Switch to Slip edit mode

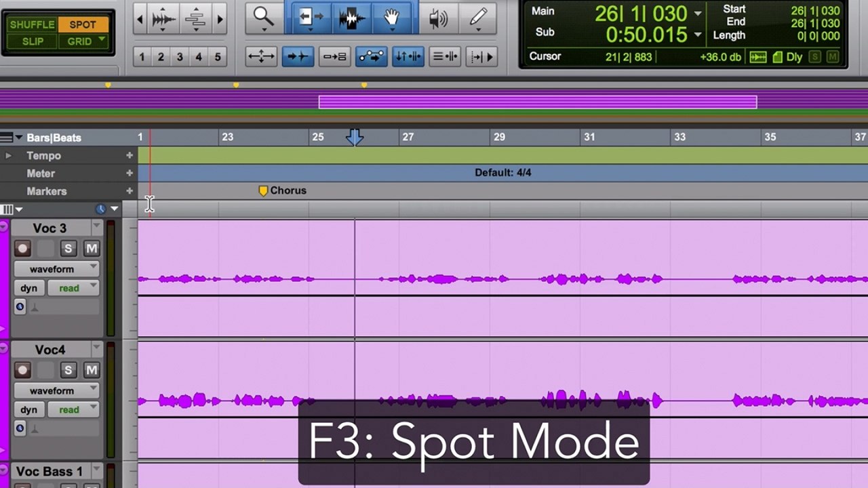tap(32, 41)
